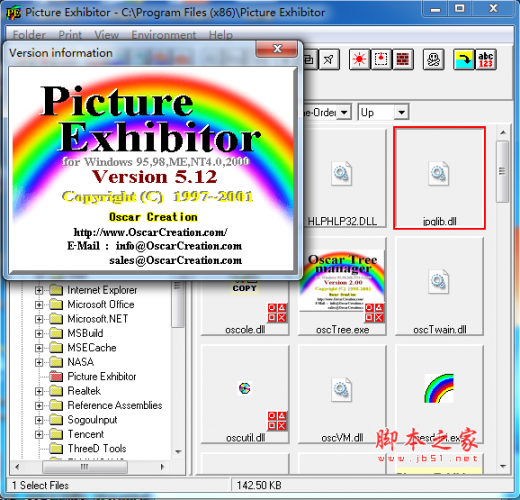
Task: Expand the SogouInput folder node
Action: coord(39,420)
